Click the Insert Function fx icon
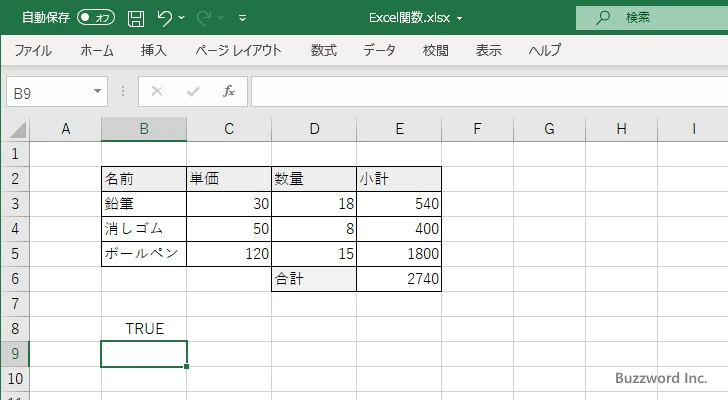The width and height of the screenshot is (728, 400). (x=228, y=91)
